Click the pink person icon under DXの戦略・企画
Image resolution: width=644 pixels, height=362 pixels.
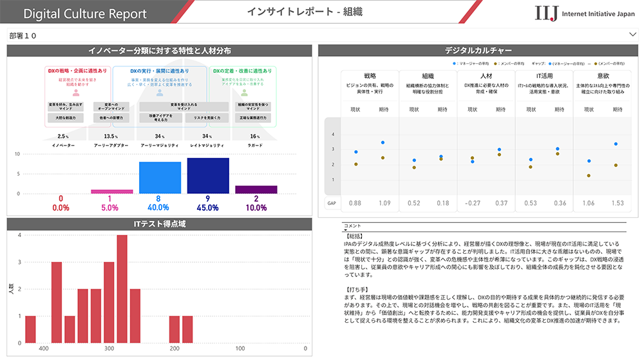[75, 92]
